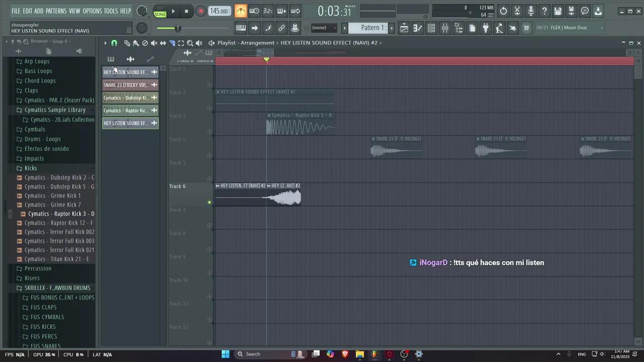The image size is (644, 362).
Task: Click the main pitch knob left of the volume slider
Action: click(142, 28)
